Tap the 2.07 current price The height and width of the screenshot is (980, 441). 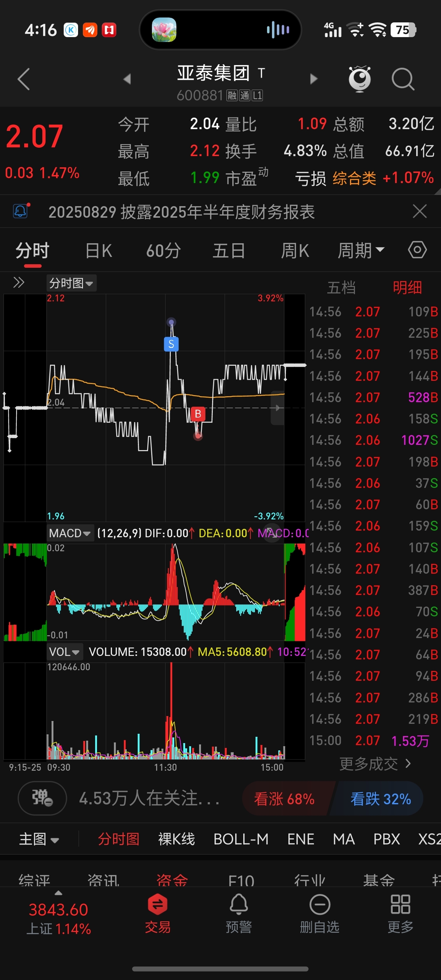34,136
